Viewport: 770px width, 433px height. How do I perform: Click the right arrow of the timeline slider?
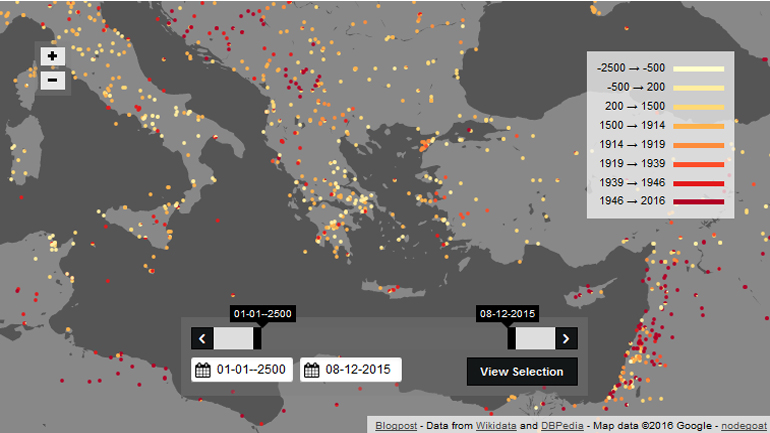[x=566, y=338]
